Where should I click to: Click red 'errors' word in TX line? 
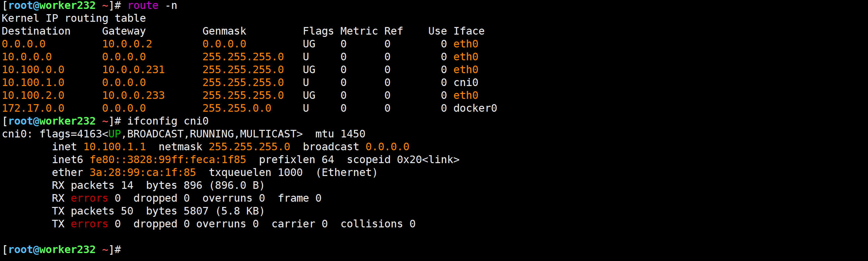click(89, 224)
